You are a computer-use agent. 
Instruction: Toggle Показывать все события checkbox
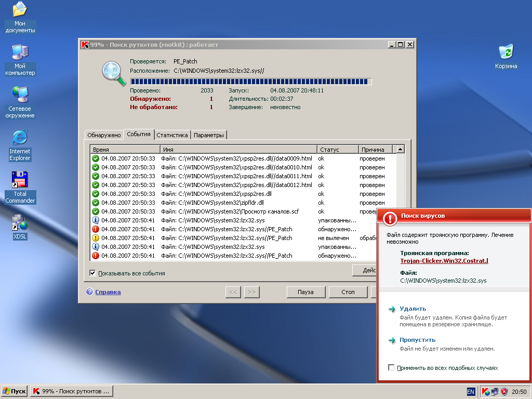92,273
